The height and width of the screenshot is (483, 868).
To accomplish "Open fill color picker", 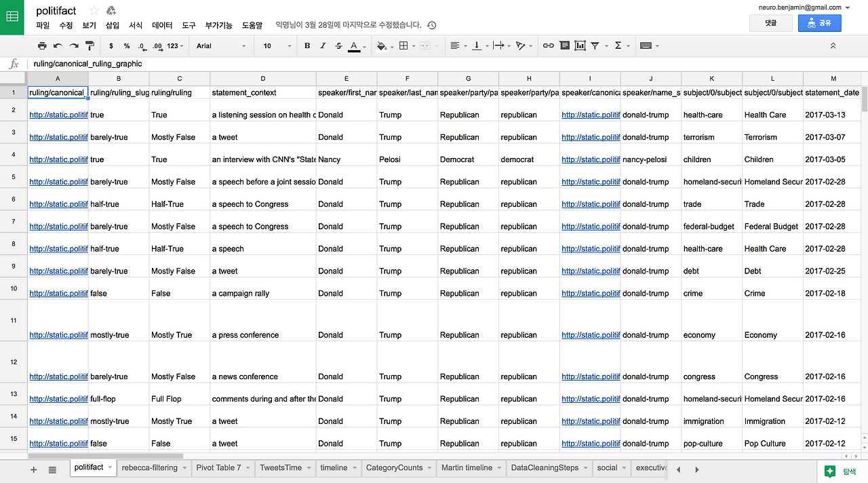I will (384, 45).
